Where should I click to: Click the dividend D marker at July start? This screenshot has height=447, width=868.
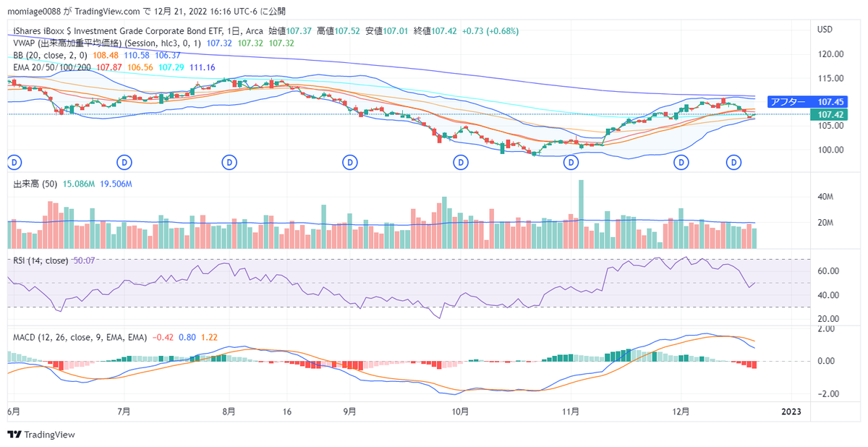[124, 162]
